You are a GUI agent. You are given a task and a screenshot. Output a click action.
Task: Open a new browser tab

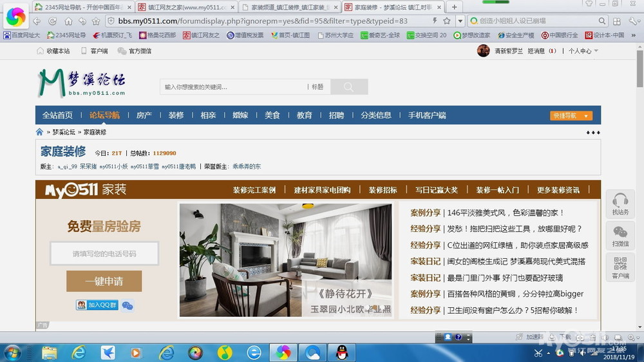pyautogui.click(x=454, y=7)
